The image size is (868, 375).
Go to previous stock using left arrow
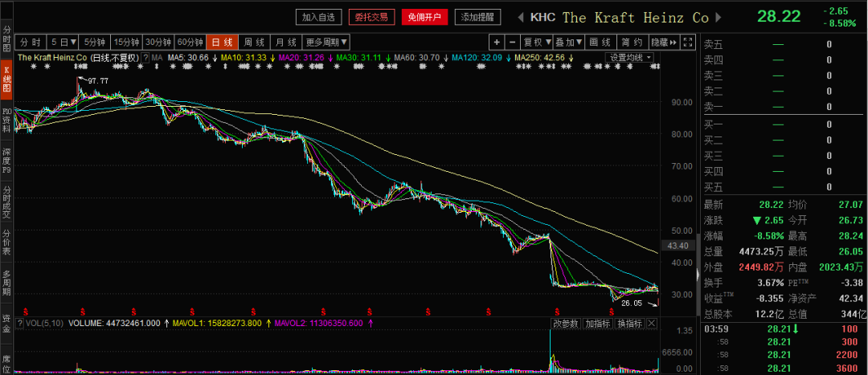click(x=520, y=17)
